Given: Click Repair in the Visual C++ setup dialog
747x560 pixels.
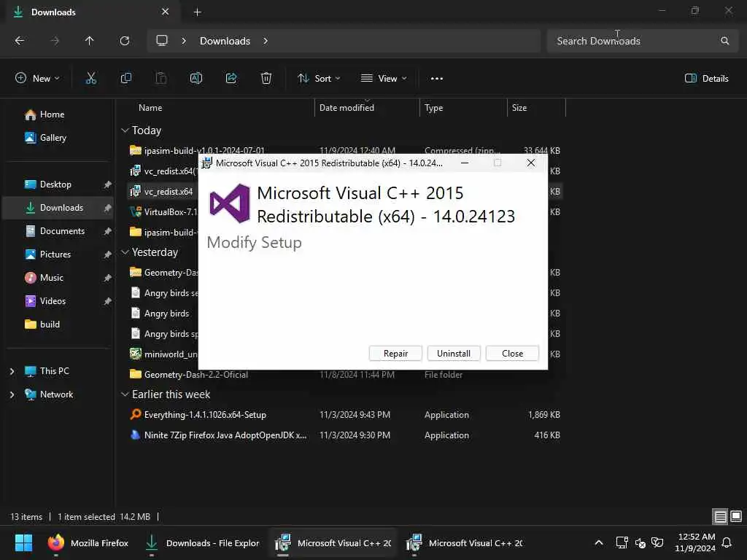Looking at the screenshot, I should [395, 354].
